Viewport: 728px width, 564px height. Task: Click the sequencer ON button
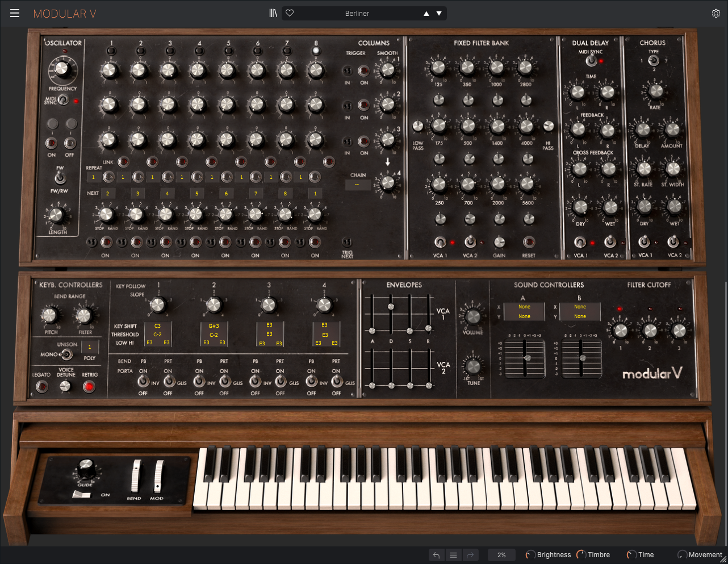(52, 143)
